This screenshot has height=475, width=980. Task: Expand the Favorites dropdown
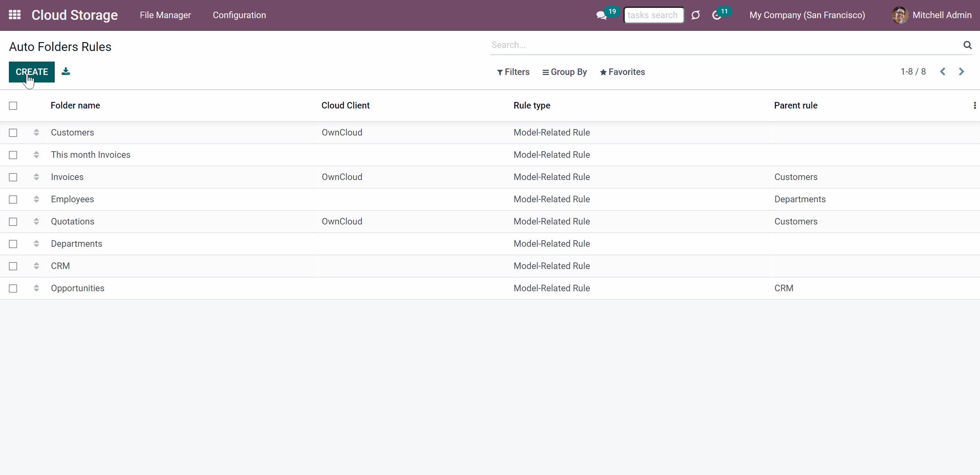[x=622, y=72]
